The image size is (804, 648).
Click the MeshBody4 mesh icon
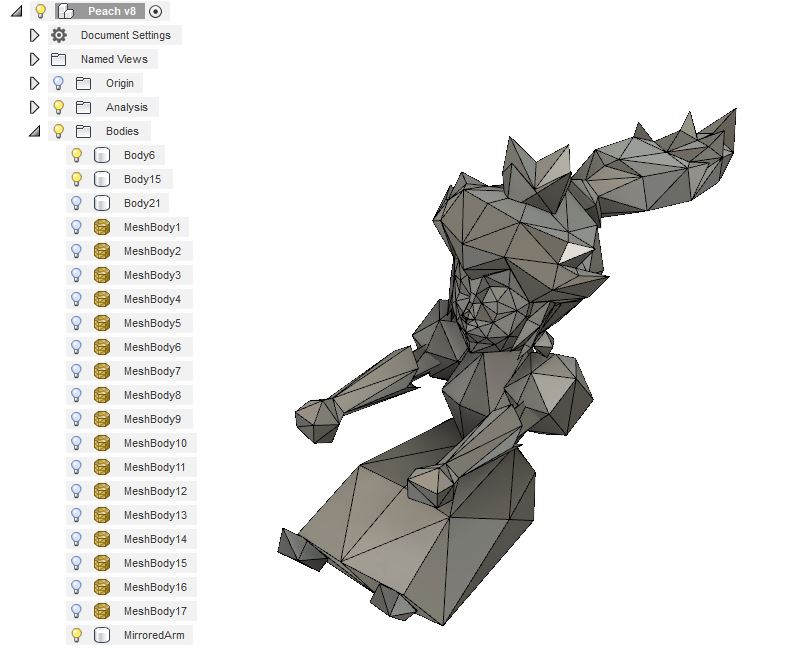102,299
